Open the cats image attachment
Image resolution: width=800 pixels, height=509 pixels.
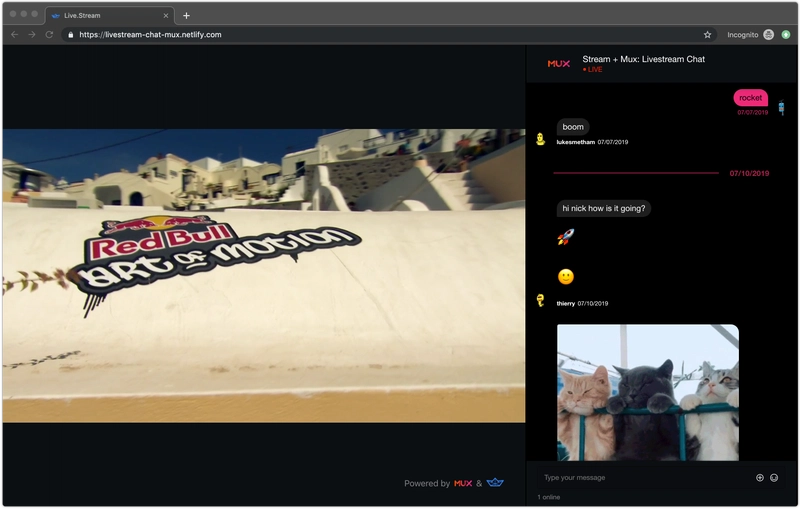click(x=648, y=393)
